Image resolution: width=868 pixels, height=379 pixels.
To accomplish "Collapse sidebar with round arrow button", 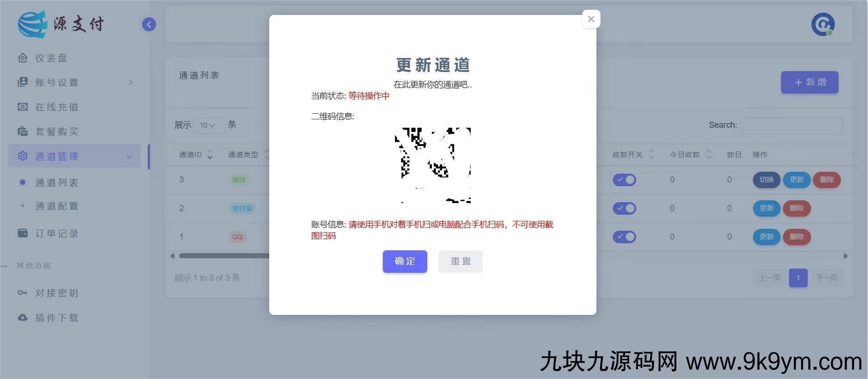I will pyautogui.click(x=149, y=24).
